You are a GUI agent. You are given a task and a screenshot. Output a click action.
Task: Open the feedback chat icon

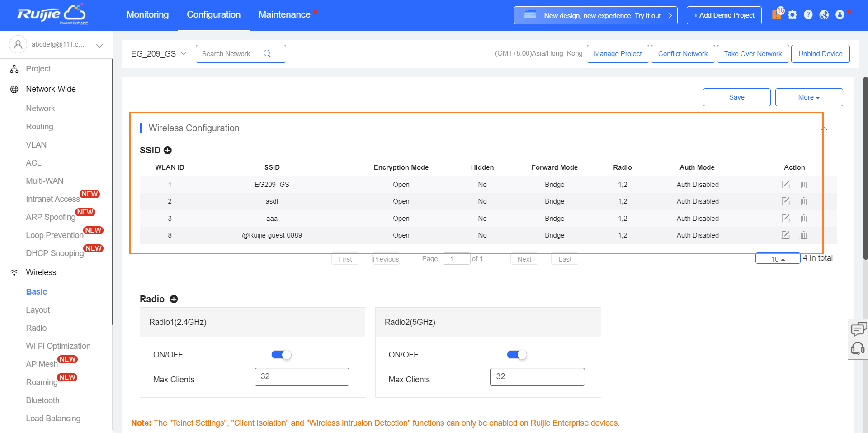tap(858, 329)
